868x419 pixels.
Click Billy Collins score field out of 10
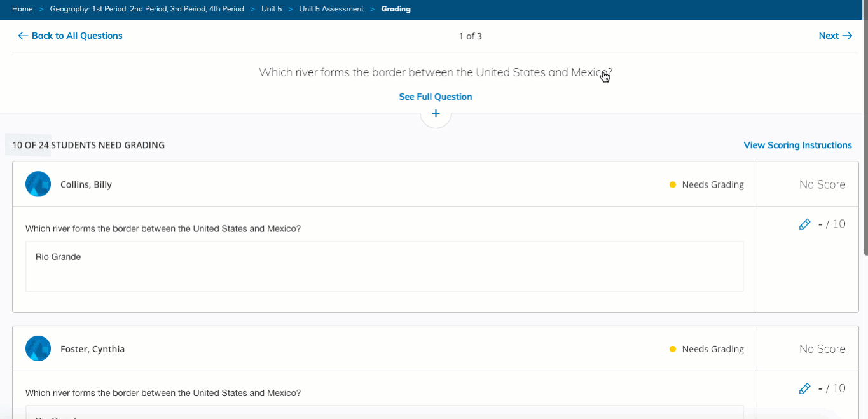[x=832, y=224]
